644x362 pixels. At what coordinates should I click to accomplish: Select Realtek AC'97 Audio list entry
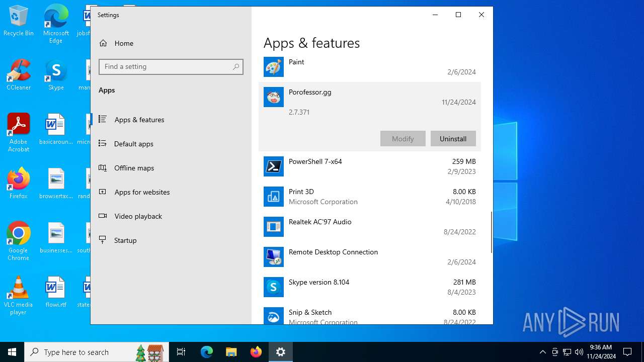tap(370, 227)
